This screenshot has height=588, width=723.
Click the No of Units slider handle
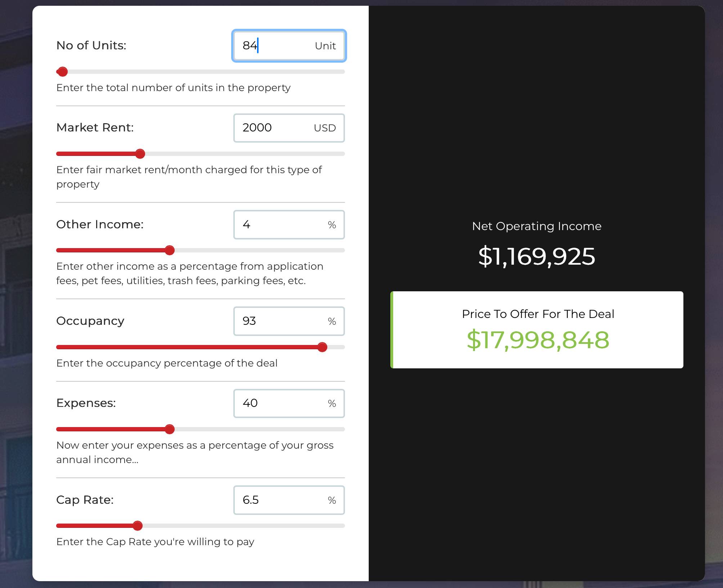(63, 72)
